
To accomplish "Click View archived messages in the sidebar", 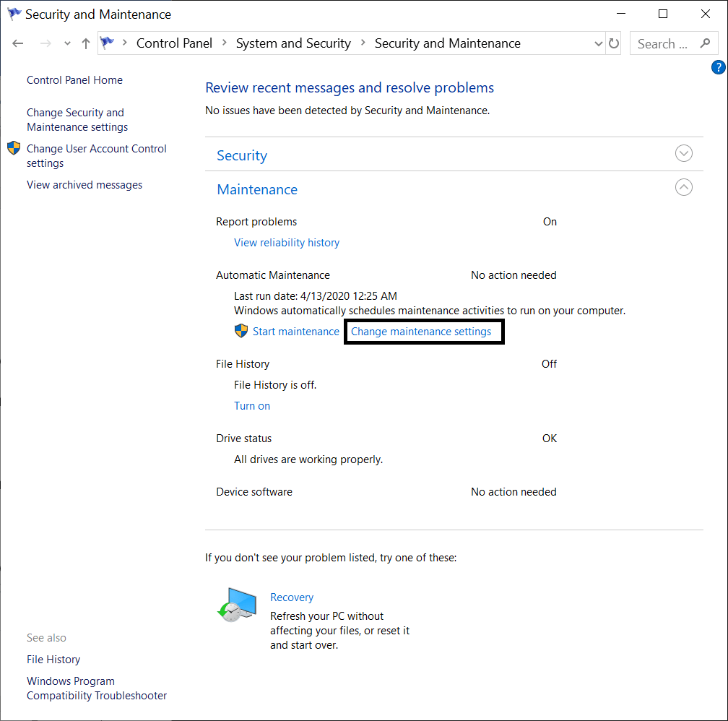I will pyautogui.click(x=84, y=184).
